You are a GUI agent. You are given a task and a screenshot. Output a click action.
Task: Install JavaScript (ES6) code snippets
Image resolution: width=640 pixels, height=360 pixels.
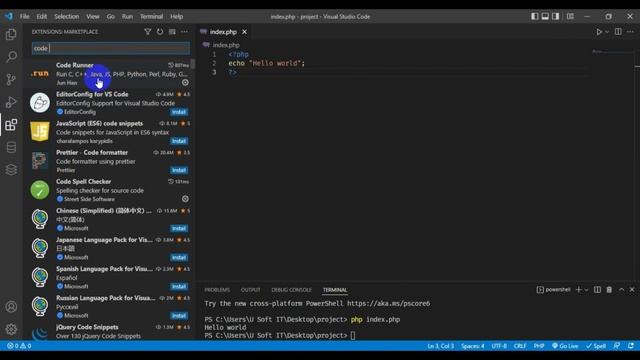click(x=179, y=141)
